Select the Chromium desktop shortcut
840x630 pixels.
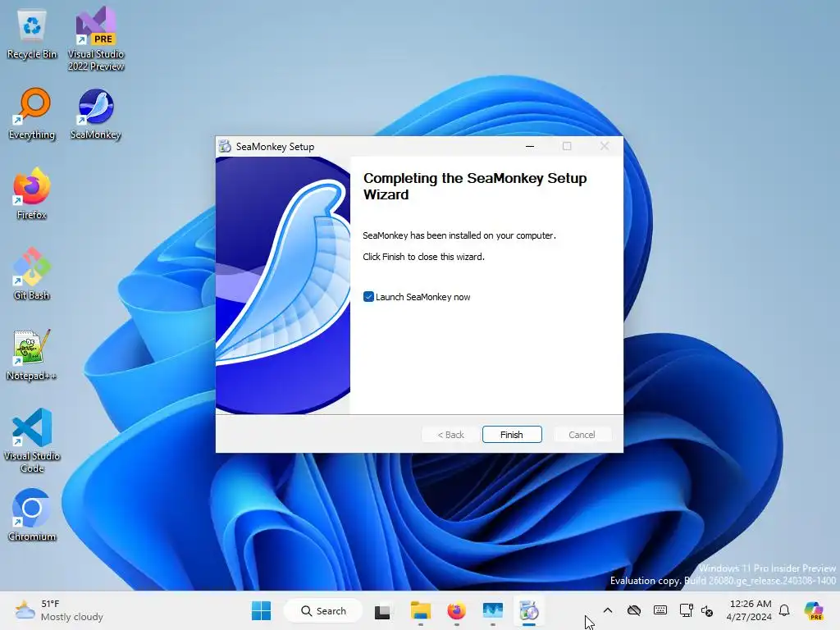click(32, 516)
